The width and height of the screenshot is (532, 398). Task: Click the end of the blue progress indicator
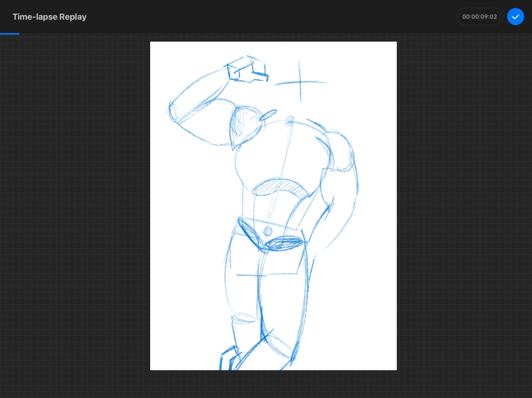click(x=19, y=34)
